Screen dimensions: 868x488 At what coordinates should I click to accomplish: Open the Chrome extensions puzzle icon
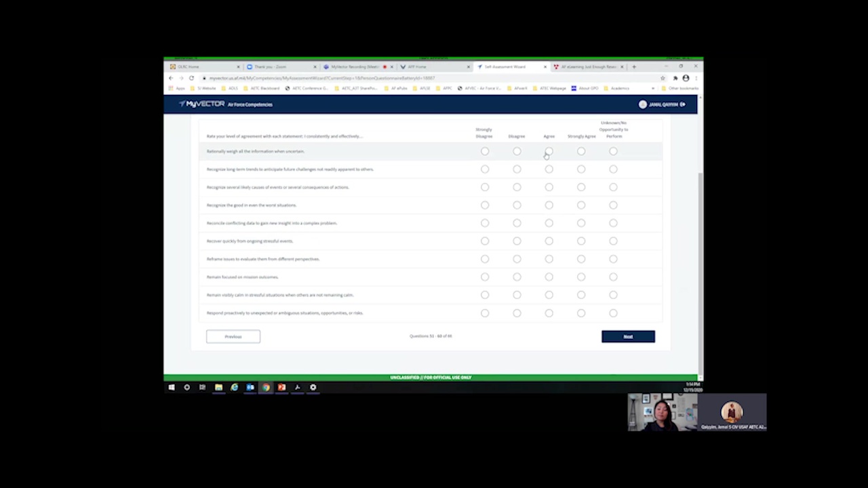(675, 78)
